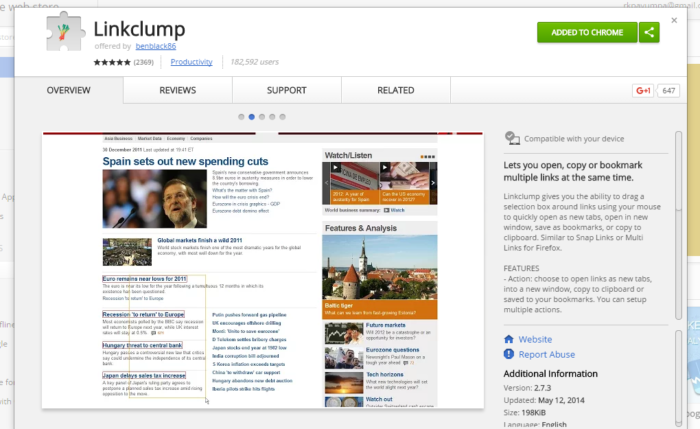Click the Additional Information heading
Viewport: 700px width, 429px height.
(x=550, y=374)
